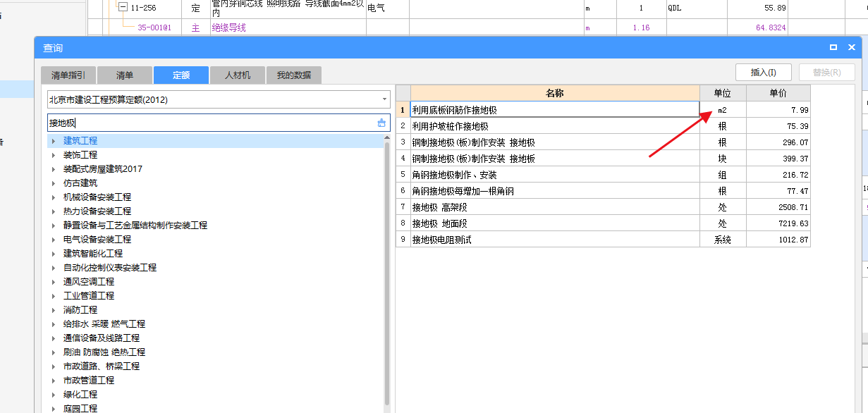
Task: Maximize the 查询 dialog window
Action: 833,48
